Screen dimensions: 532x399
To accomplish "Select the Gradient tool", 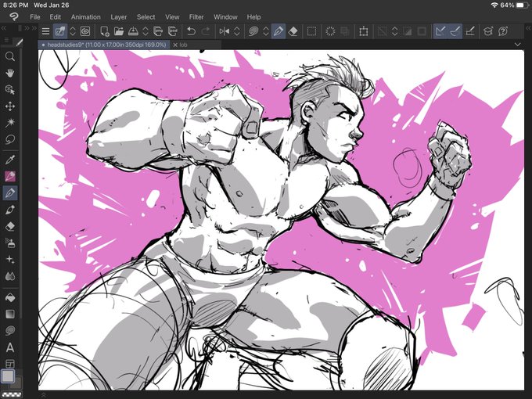I will pos(10,314).
